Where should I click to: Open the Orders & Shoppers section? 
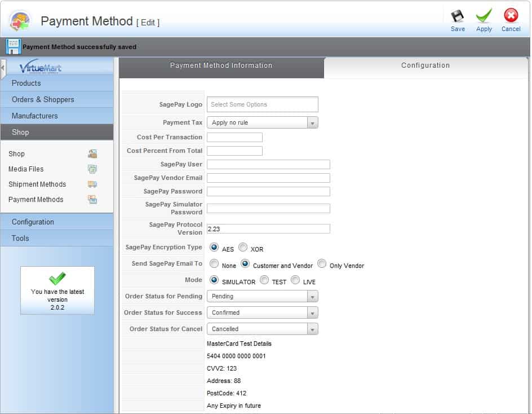click(57, 99)
